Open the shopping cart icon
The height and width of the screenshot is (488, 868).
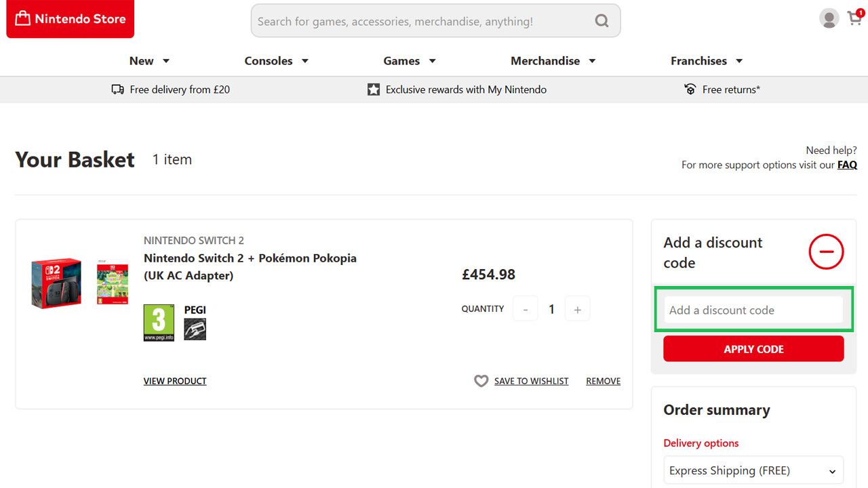(x=855, y=17)
